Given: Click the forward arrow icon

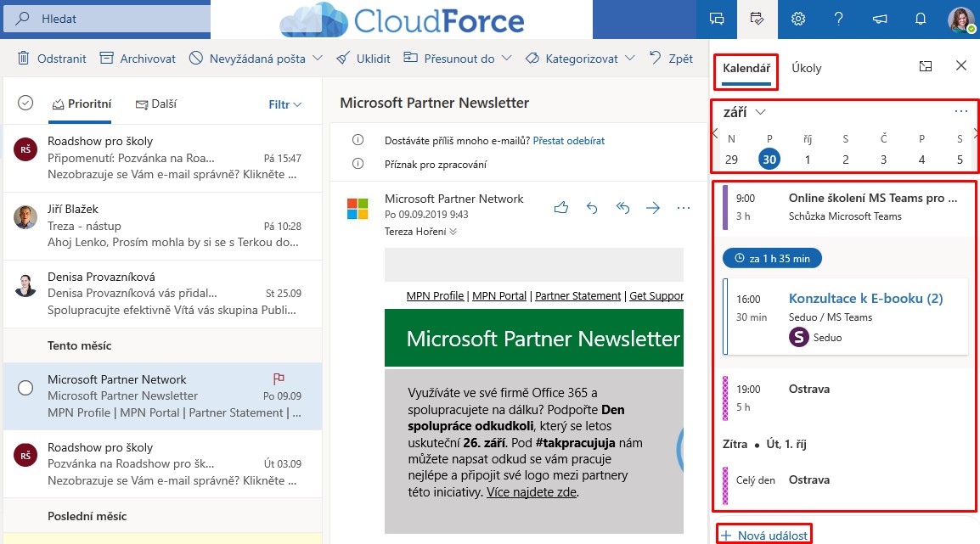Looking at the screenshot, I should point(653,207).
